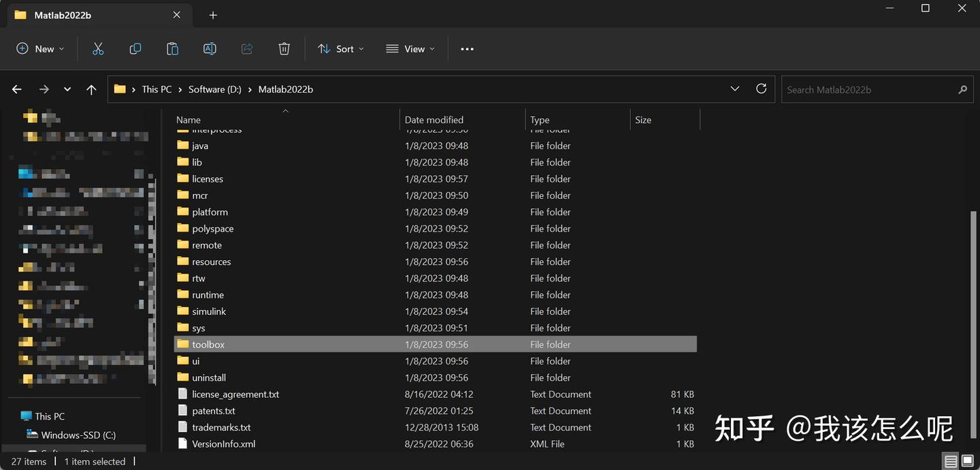Open the New item dropdown
The height and width of the screenshot is (470, 980).
click(x=40, y=49)
